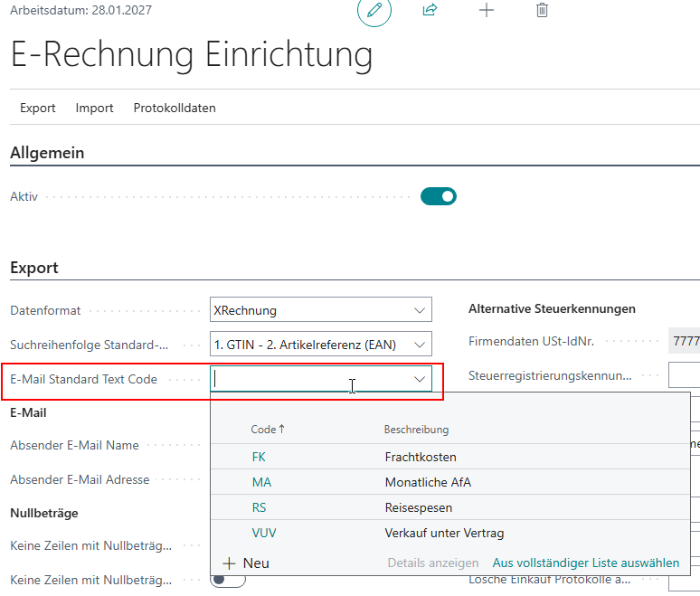
Task: Click the plus icon to create new
Action: click(x=487, y=11)
